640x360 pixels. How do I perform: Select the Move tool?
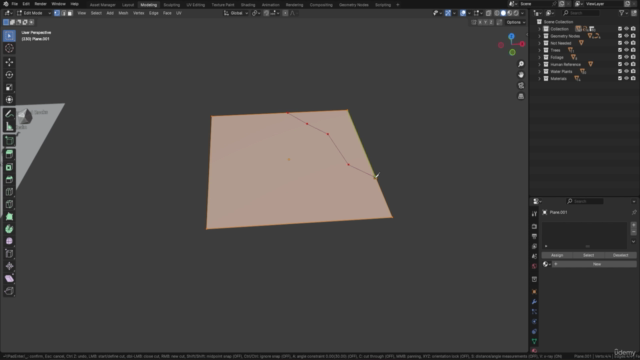tap(9, 62)
